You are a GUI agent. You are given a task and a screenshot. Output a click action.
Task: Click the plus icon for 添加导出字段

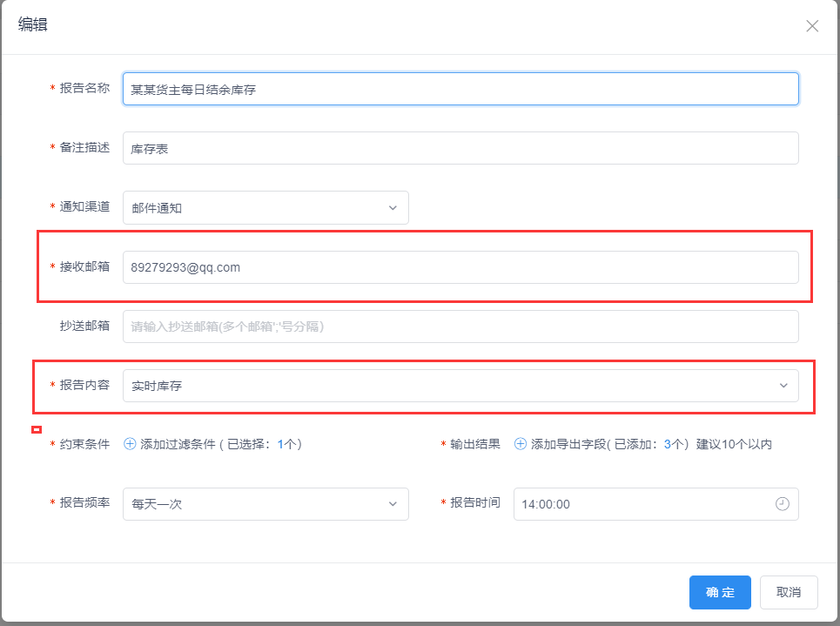point(521,444)
